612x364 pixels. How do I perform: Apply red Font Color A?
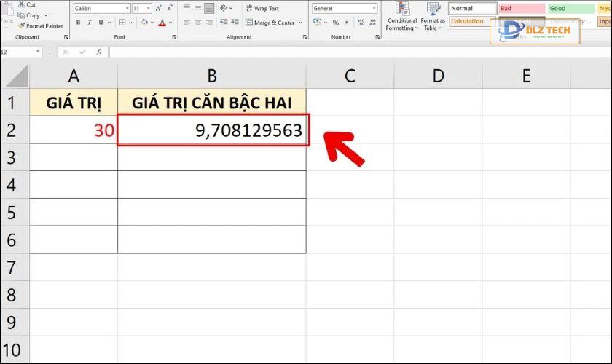(x=162, y=23)
